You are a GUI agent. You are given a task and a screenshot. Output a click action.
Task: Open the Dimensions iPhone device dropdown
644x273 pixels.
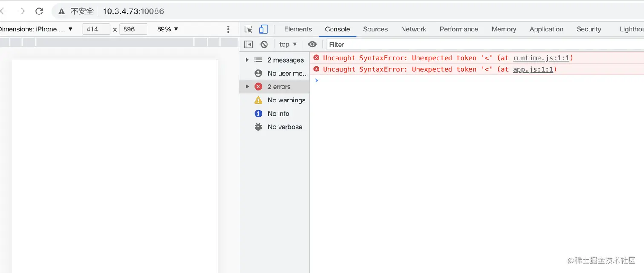tap(36, 29)
